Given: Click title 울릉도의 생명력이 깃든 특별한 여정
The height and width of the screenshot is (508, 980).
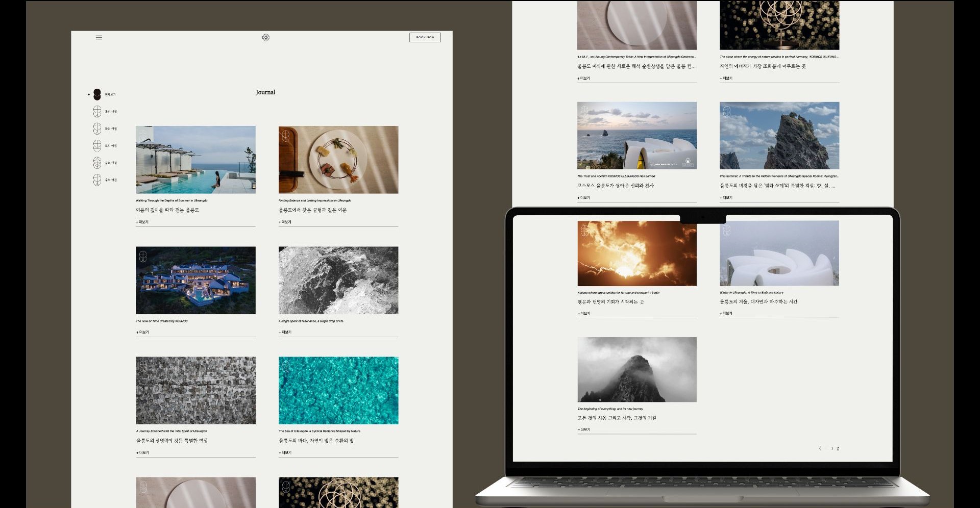Looking at the screenshot, I should coord(171,441).
